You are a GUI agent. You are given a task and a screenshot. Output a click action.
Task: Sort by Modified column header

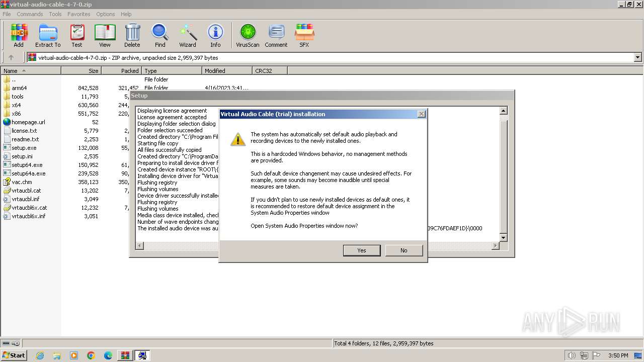(227, 71)
